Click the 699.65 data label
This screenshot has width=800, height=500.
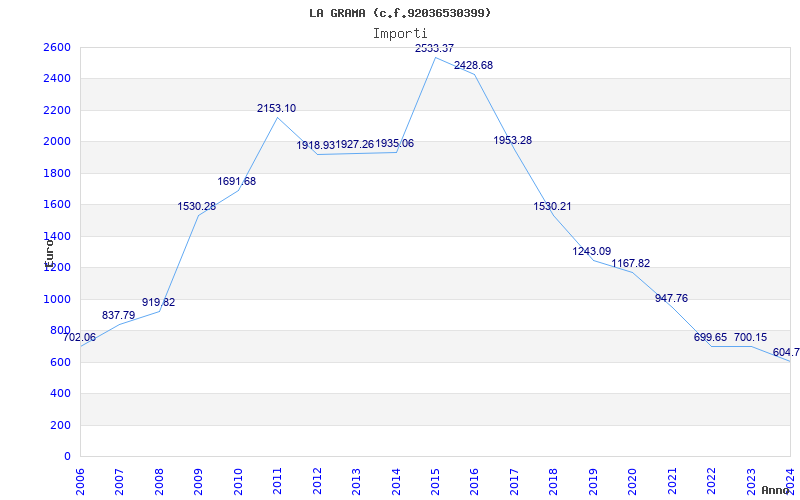tap(711, 337)
